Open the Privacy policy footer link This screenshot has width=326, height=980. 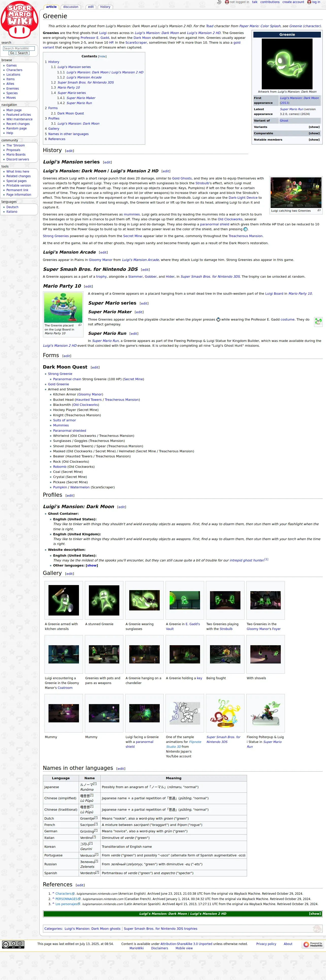pos(266,944)
